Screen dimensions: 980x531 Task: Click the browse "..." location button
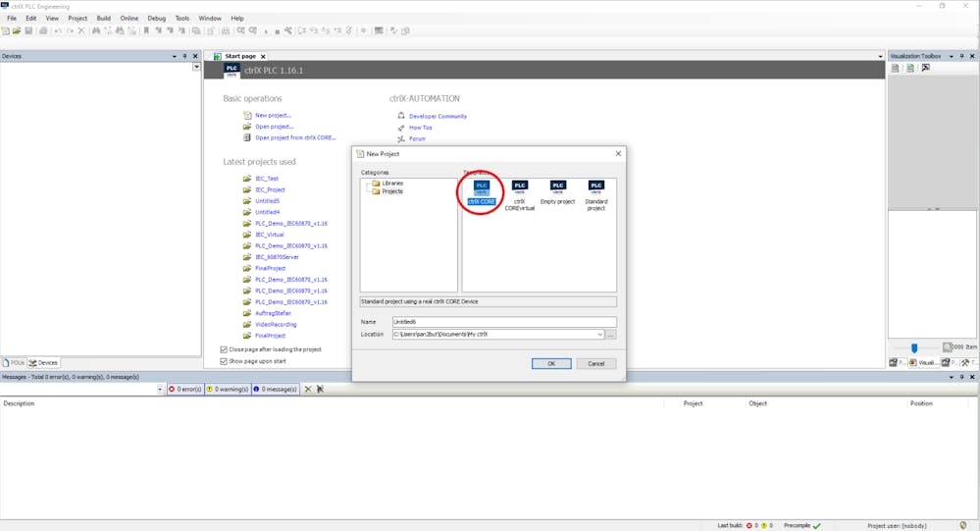pos(611,335)
